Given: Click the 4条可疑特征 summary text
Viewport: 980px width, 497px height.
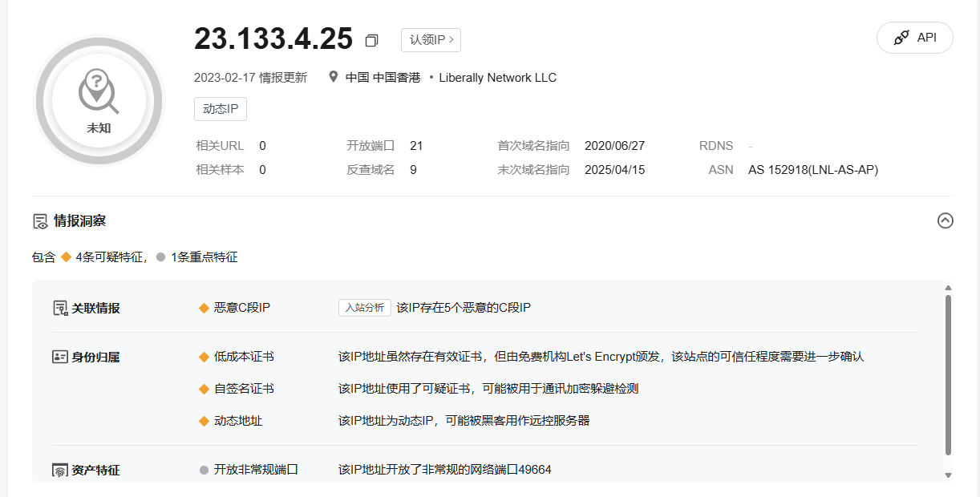Looking at the screenshot, I should 111,257.
